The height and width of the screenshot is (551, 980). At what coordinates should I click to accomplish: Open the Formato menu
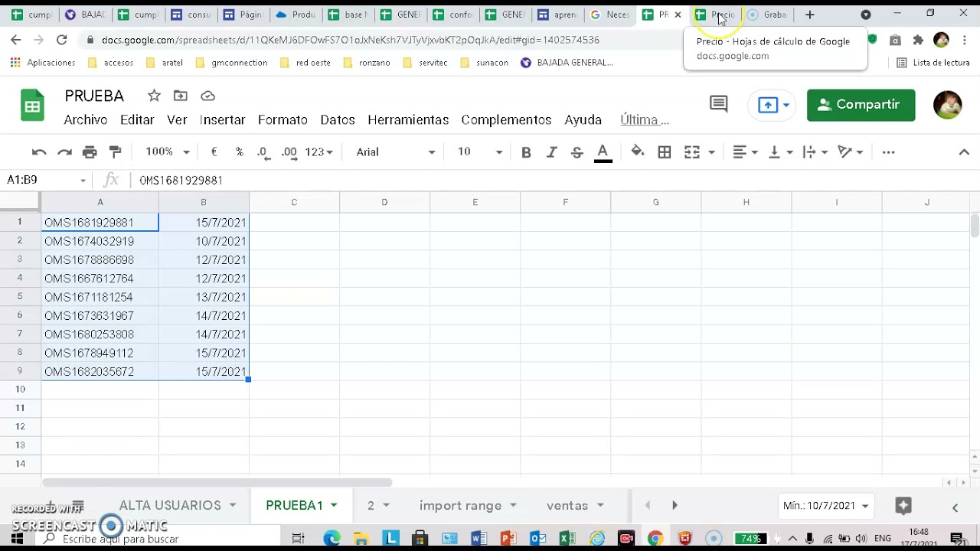[x=283, y=120]
